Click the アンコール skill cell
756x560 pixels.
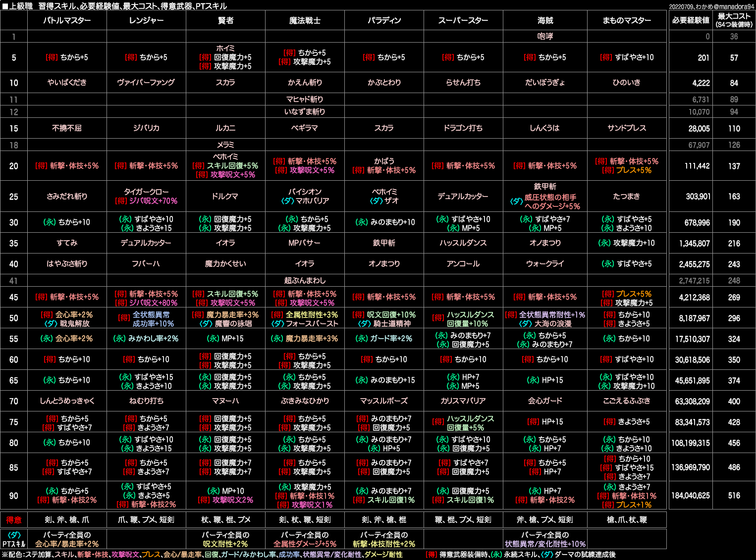[x=463, y=264]
